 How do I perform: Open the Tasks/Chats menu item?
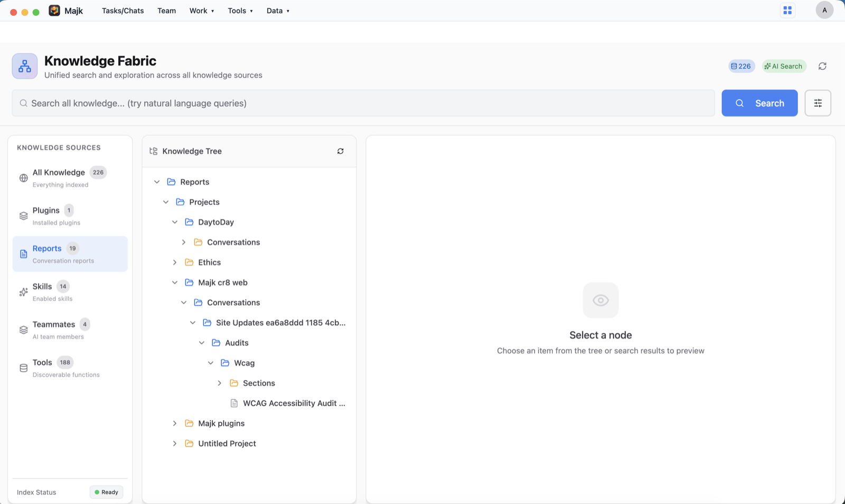[123, 11]
